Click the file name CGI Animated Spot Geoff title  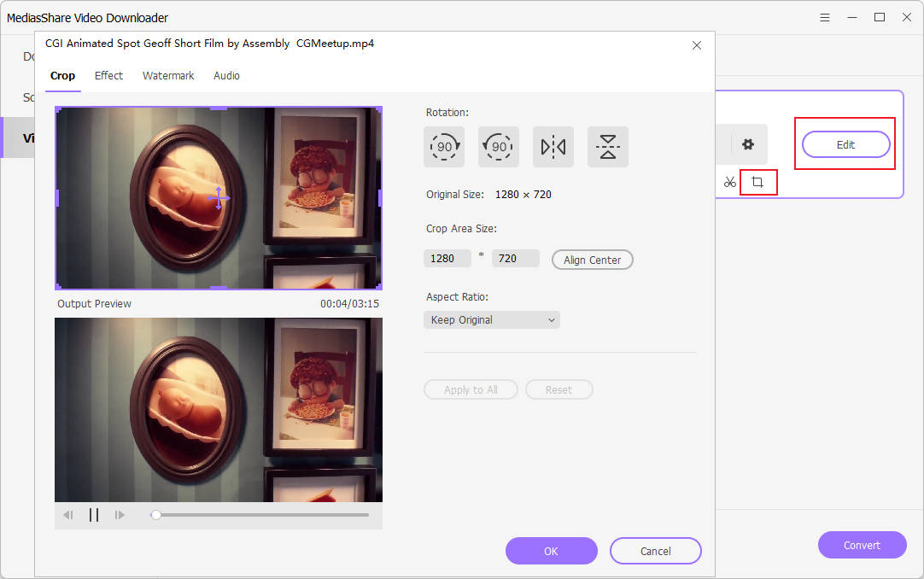click(210, 44)
